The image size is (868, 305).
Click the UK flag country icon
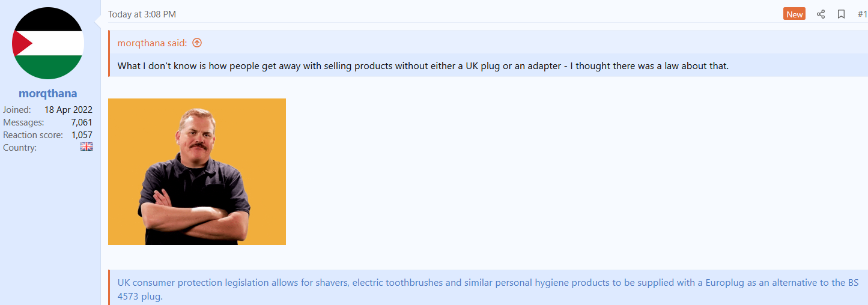click(86, 146)
